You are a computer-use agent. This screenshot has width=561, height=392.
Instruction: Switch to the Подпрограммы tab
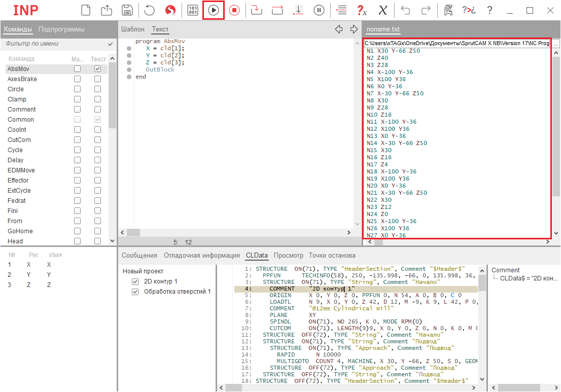pyautogui.click(x=61, y=29)
